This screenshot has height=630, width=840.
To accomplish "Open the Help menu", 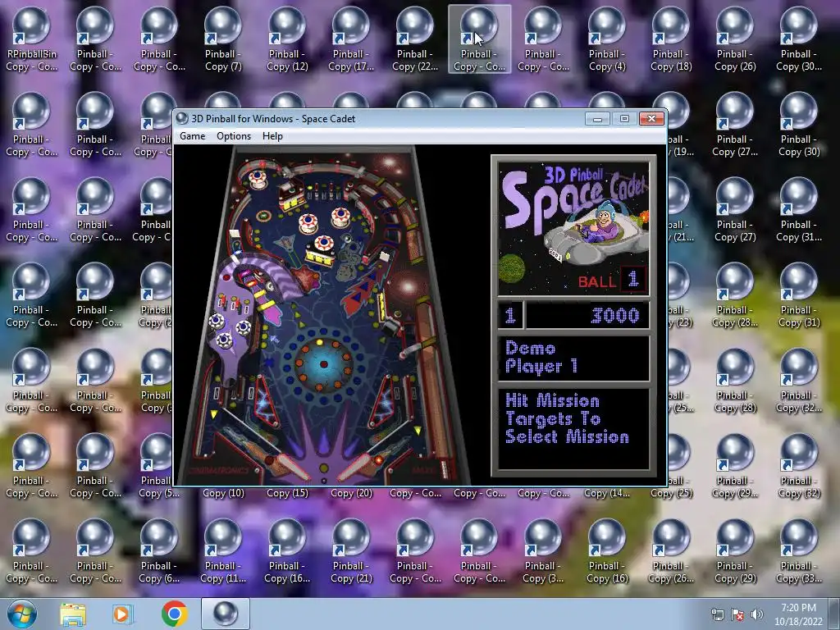I will click(272, 136).
